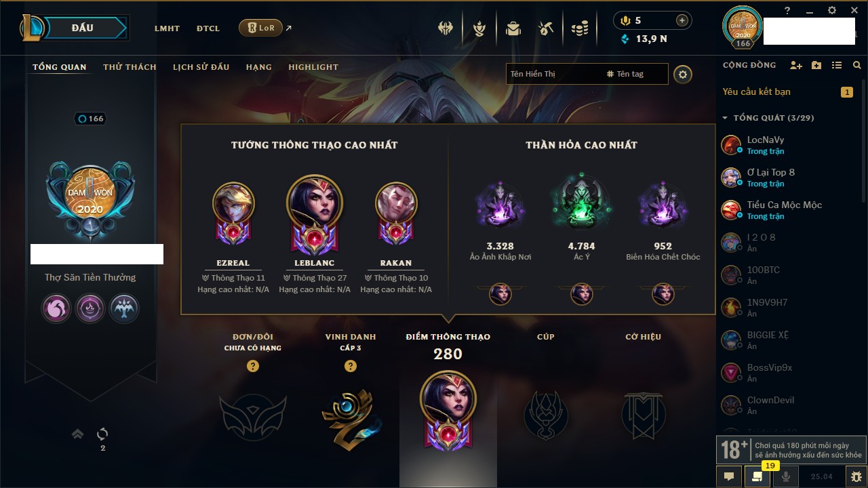Open the missions notification icon
The width and height of the screenshot is (868, 488).
click(x=757, y=476)
